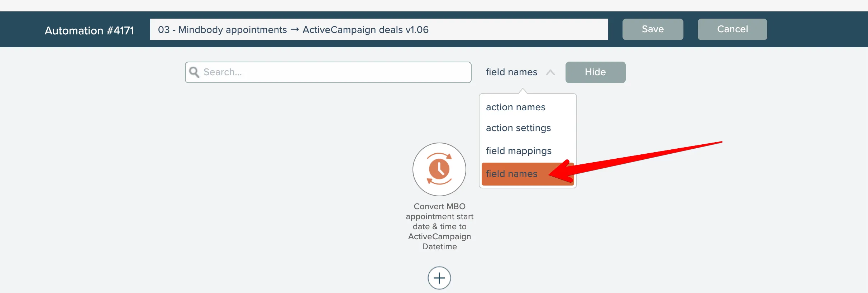
Task: Click the dropdown popup pointer caret
Action: 523,91
